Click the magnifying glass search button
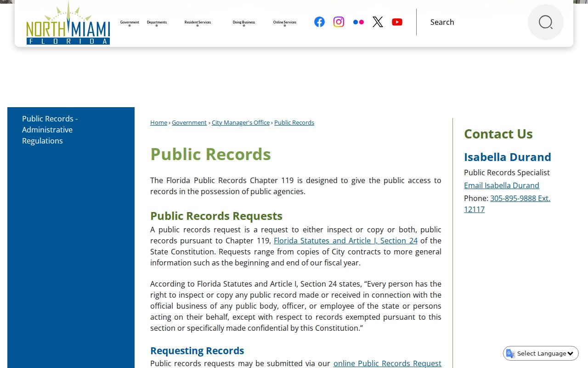The image size is (588, 368). pos(546,22)
